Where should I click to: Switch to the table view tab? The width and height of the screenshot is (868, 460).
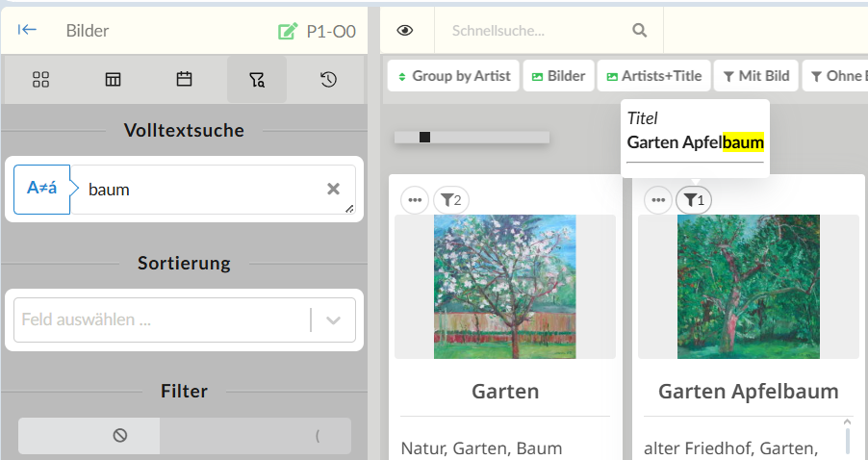click(113, 80)
